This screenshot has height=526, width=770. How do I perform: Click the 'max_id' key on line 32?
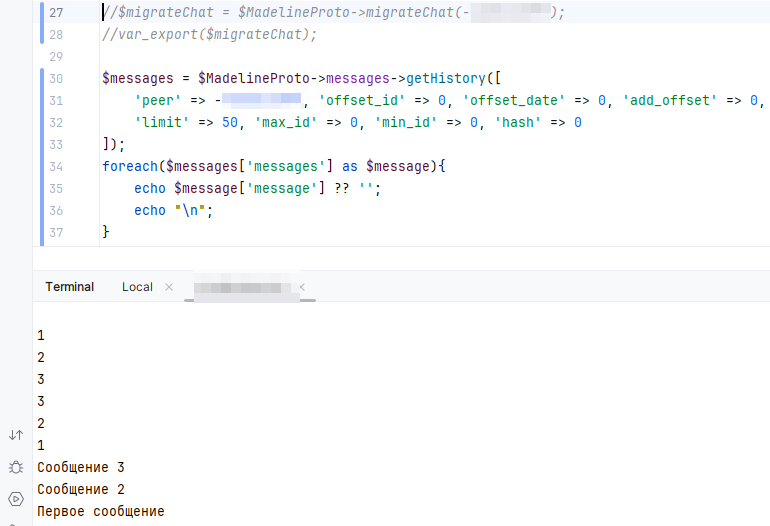(286, 122)
